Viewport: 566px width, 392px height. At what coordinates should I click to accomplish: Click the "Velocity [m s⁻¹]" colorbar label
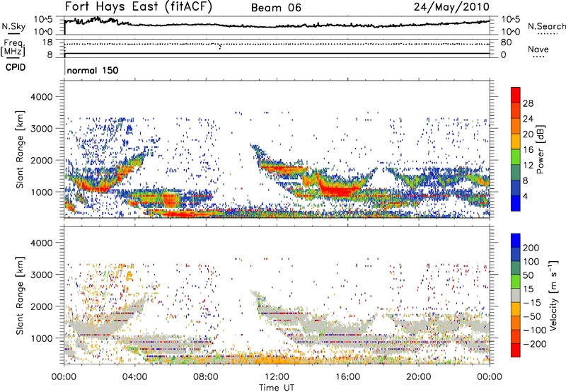click(x=553, y=295)
